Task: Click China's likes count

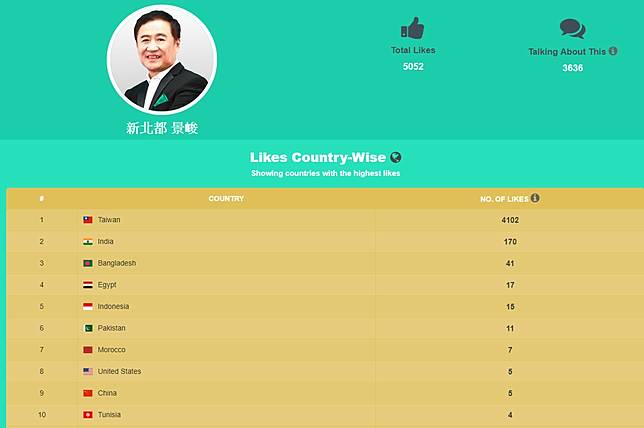Action: click(x=510, y=393)
